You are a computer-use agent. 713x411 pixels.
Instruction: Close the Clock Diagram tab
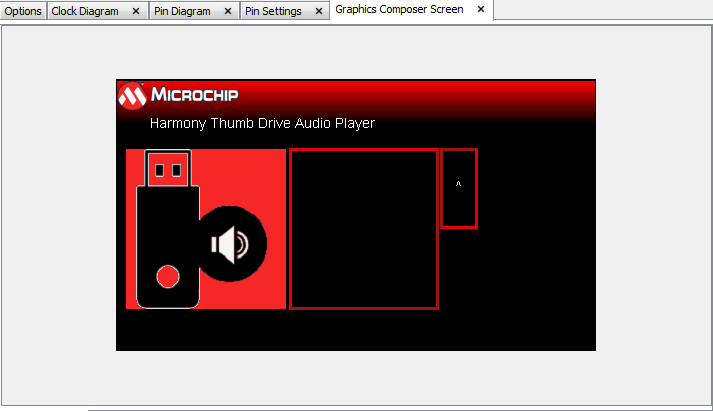pos(136,11)
